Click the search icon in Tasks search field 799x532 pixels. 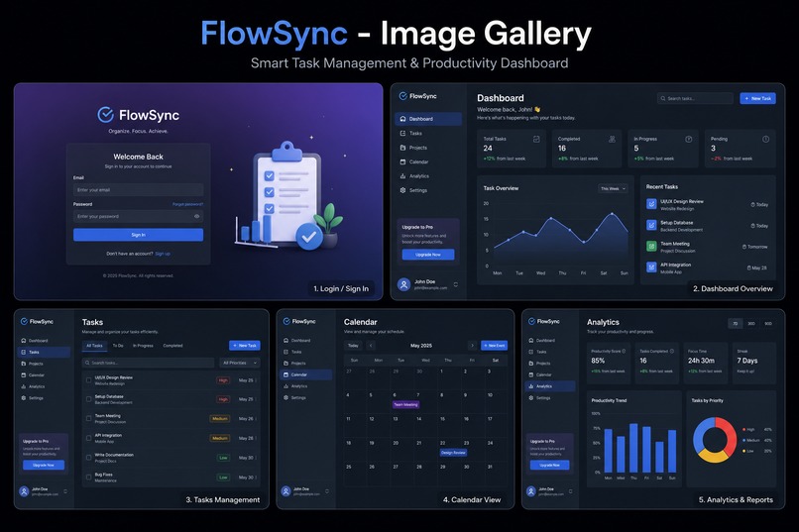(87, 363)
